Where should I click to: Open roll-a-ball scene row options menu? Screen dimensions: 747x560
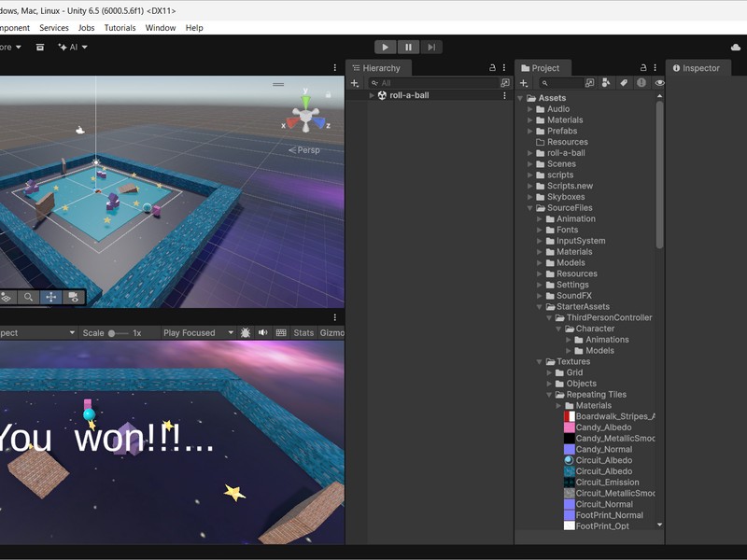504,95
